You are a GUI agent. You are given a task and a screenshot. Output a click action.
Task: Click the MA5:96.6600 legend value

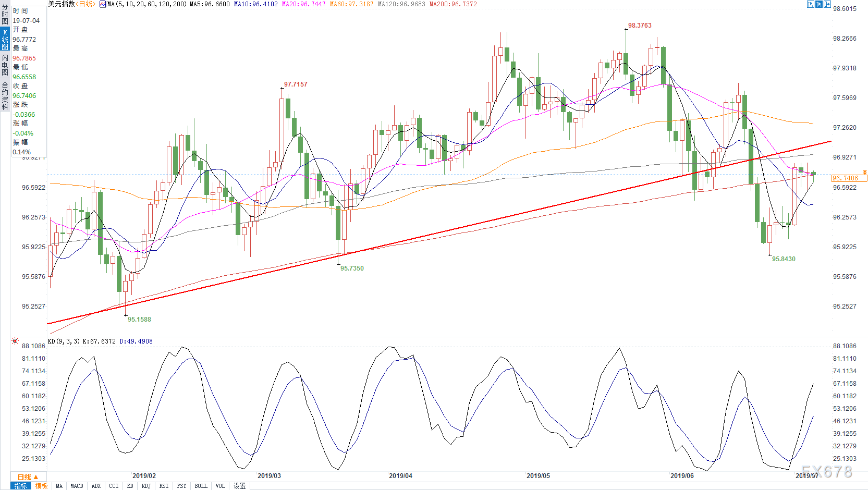(210, 4)
